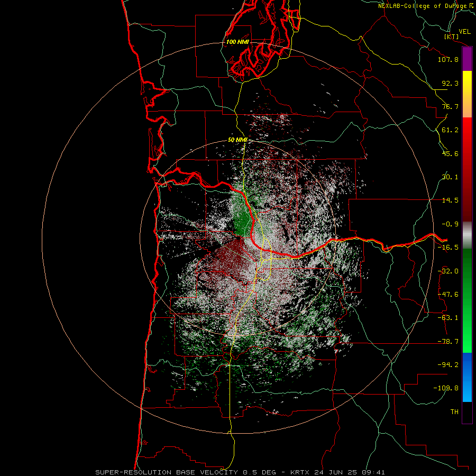Click the TH label on the scale
The image size is (476, 476).
454,411
